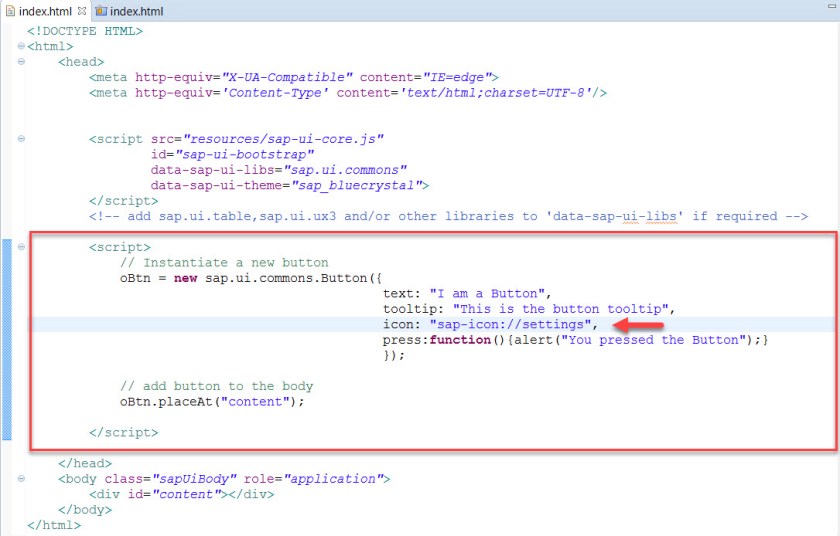This screenshot has height=536, width=840.
Task: Collapse the script src bootstrap block fold marker
Action: click(x=21, y=139)
